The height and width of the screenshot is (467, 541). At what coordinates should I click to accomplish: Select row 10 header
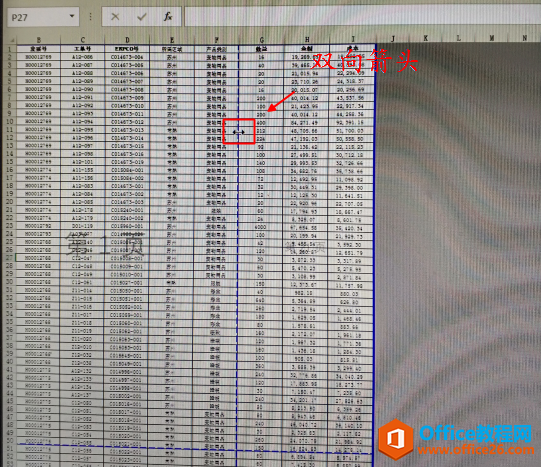[x=10, y=121]
